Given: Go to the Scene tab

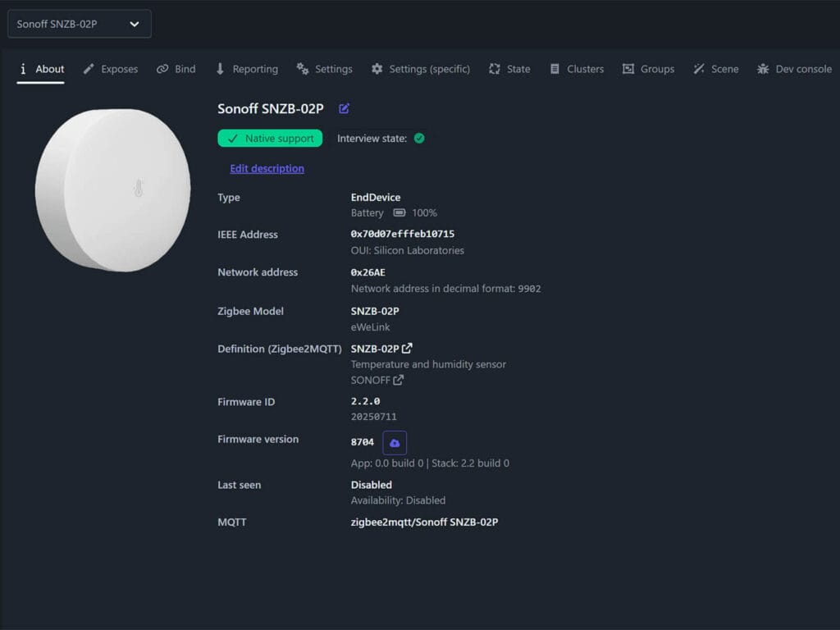Looking at the screenshot, I should point(715,69).
